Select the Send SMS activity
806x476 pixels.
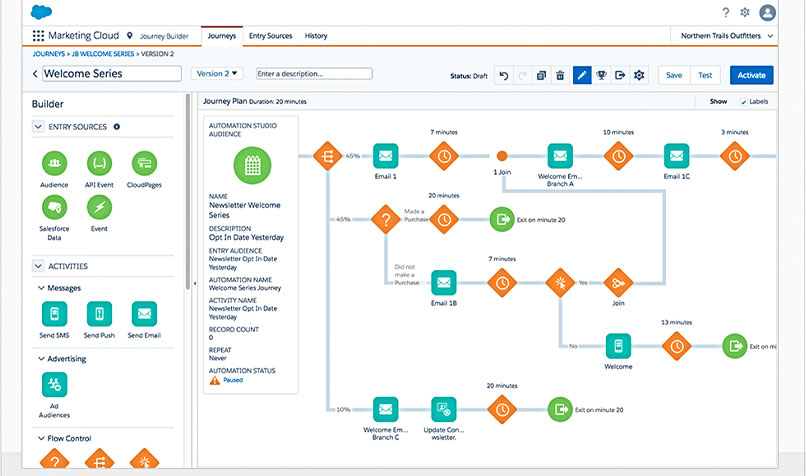coord(54,314)
